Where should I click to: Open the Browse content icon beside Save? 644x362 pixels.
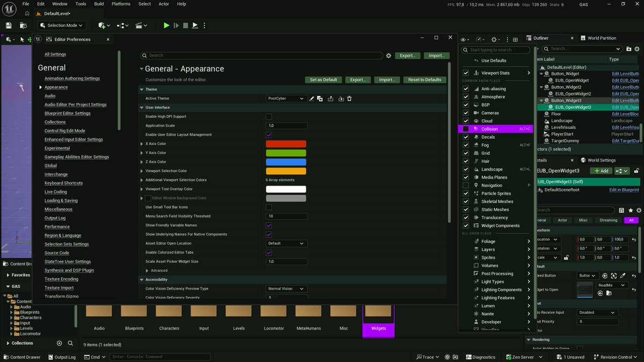pyautogui.click(x=23, y=25)
